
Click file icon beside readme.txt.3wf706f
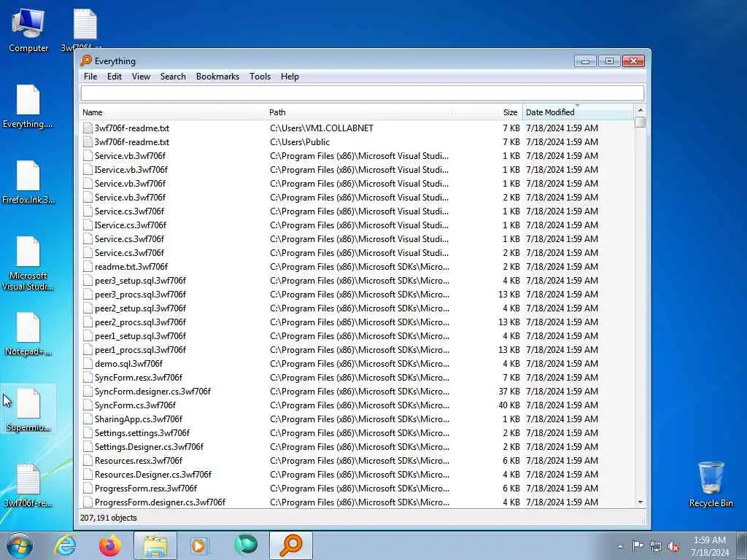point(88,267)
